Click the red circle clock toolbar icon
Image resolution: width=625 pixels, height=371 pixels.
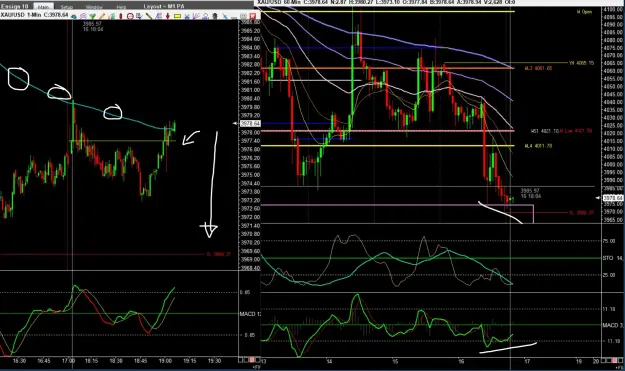(130, 16)
